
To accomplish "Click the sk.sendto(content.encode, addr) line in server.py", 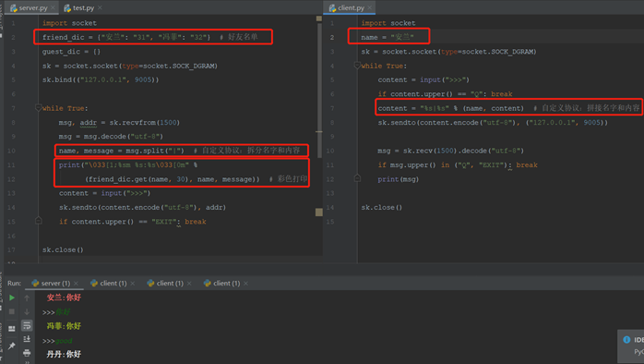I will pyautogui.click(x=142, y=207).
